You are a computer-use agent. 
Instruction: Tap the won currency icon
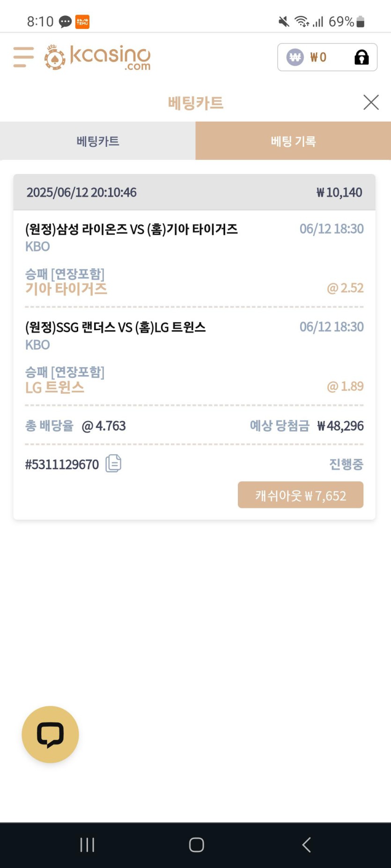coord(295,58)
